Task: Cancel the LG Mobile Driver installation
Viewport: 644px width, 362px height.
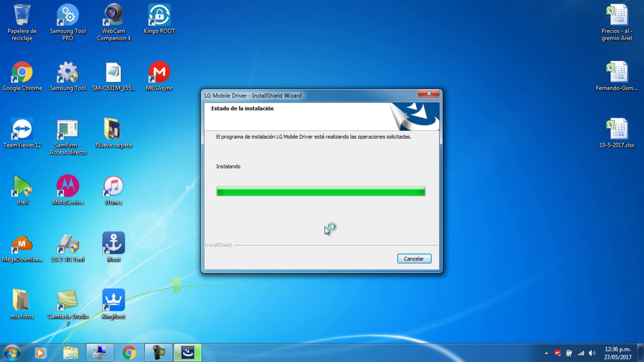Action: point(414,258)
